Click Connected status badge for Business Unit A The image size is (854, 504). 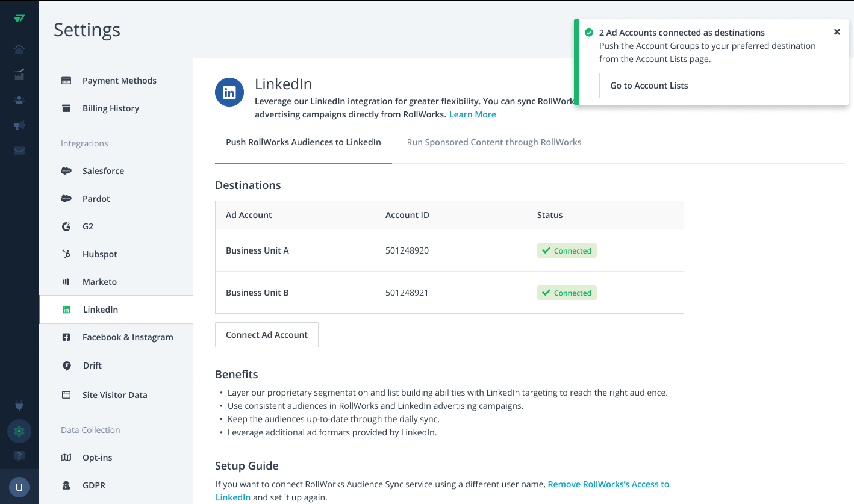(x=567, y=250)
